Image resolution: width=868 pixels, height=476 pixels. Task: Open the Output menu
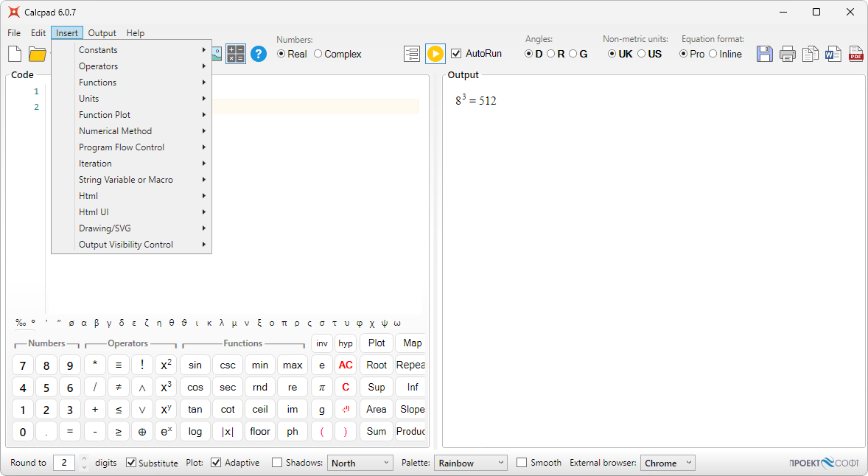(x=102, y=33)
